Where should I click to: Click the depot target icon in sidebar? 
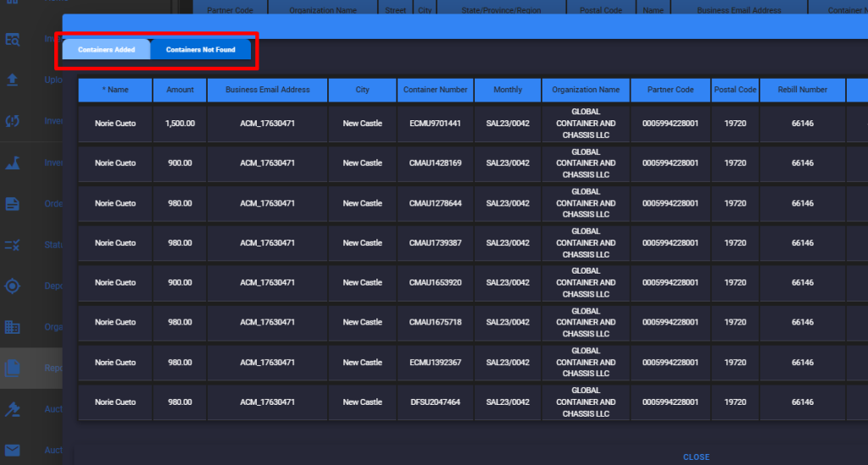coord(13,285)
